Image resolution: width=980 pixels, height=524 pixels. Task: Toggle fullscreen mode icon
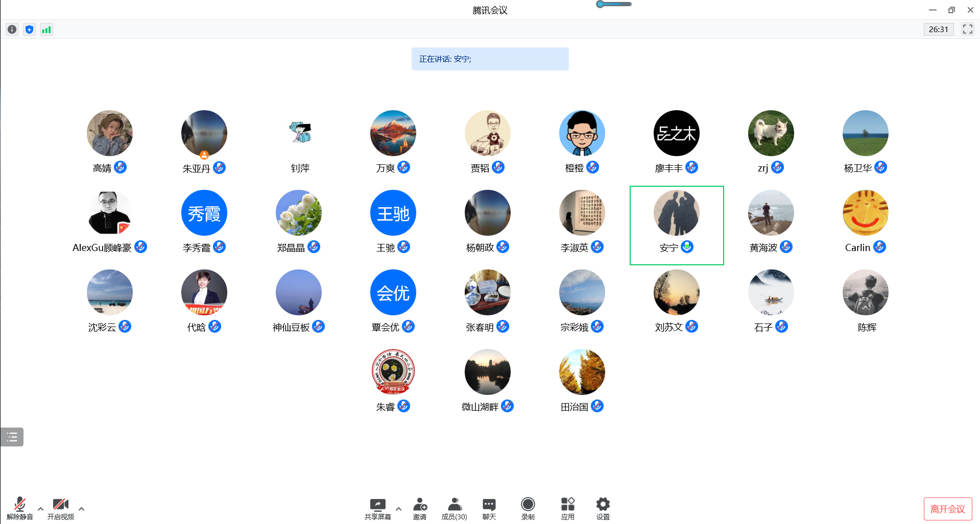click(967, 29)
